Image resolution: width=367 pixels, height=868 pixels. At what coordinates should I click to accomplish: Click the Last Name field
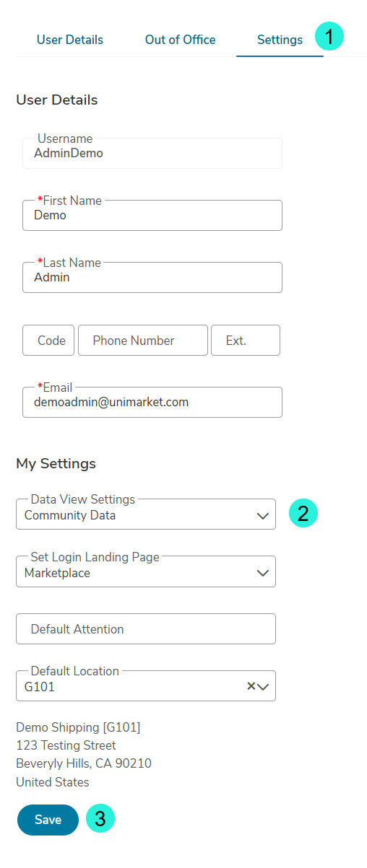(152, 277)
